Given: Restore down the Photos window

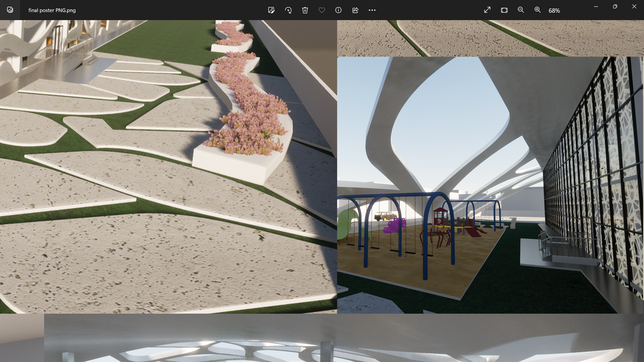Looking at the screenshot, I should click(615, 7).
